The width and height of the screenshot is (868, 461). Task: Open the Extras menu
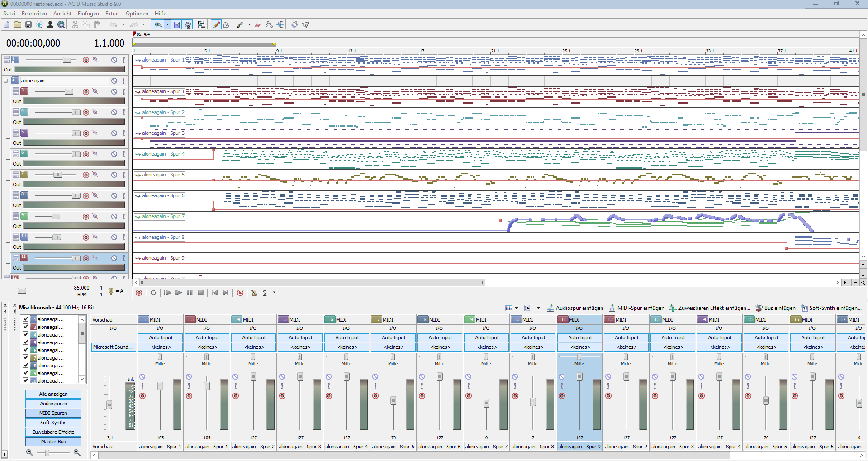click(112, 14)
